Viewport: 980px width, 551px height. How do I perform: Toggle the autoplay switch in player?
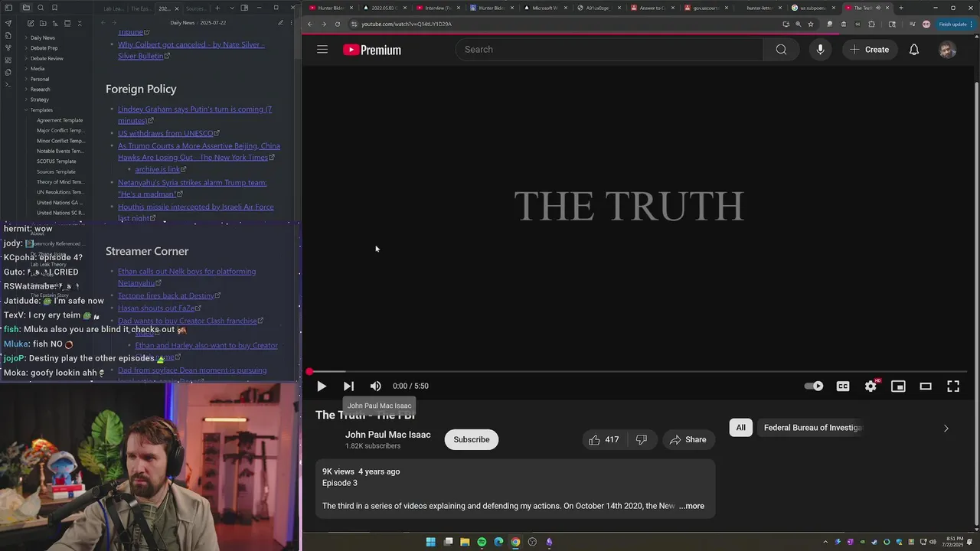point(814,386)
